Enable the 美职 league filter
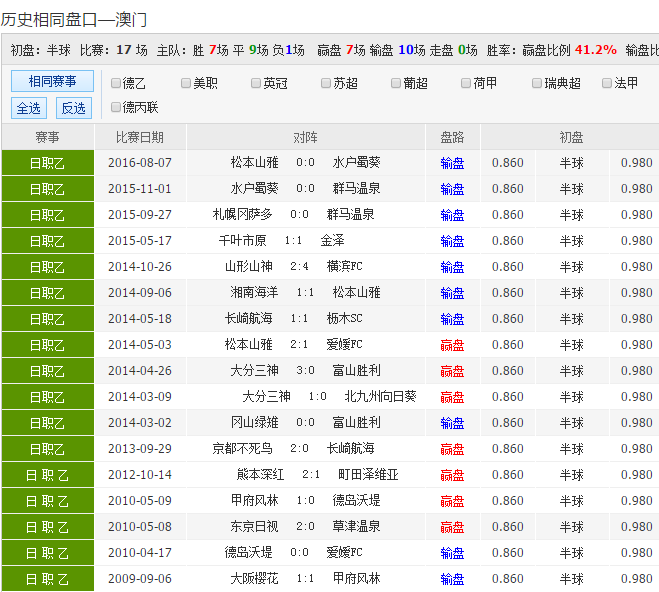Viewport: 659px width, 592px height. [186, 83]
